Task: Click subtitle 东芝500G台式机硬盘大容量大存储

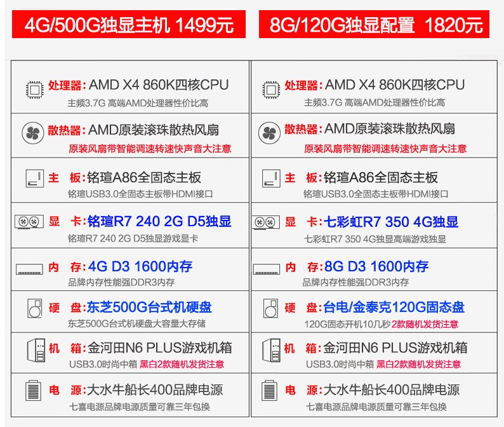Action: click(136, 323)
